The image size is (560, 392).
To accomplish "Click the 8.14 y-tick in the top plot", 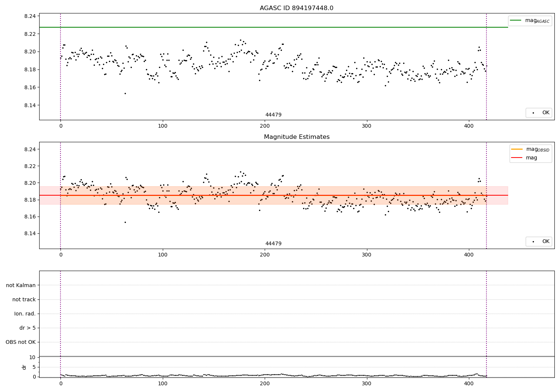I will click(30, 105).
